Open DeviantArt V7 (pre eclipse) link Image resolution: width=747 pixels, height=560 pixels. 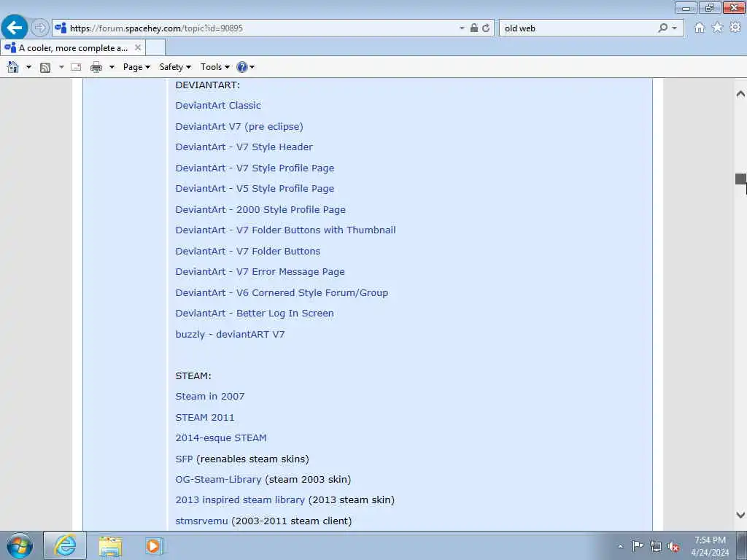point(239,126)
